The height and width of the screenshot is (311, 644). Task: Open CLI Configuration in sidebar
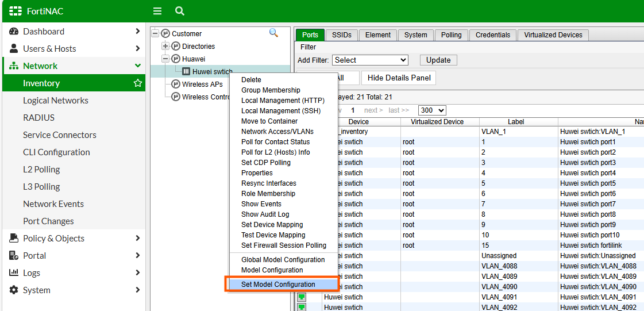tap(56, 152)
